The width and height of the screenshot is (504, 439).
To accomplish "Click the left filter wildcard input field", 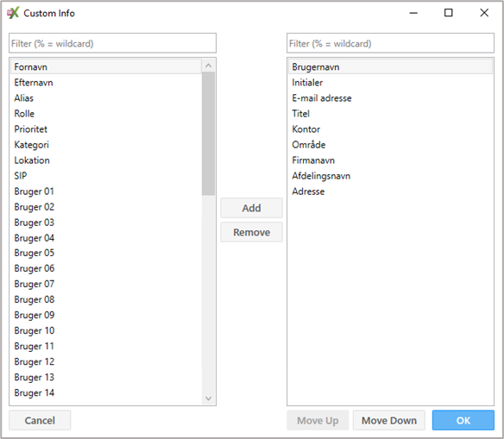I will (112, 43).
